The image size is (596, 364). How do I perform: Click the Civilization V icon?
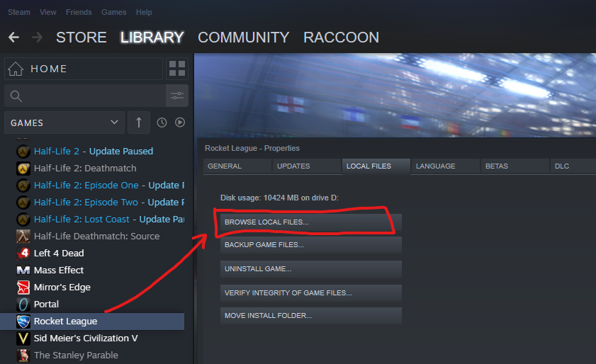tap(23, 339)
